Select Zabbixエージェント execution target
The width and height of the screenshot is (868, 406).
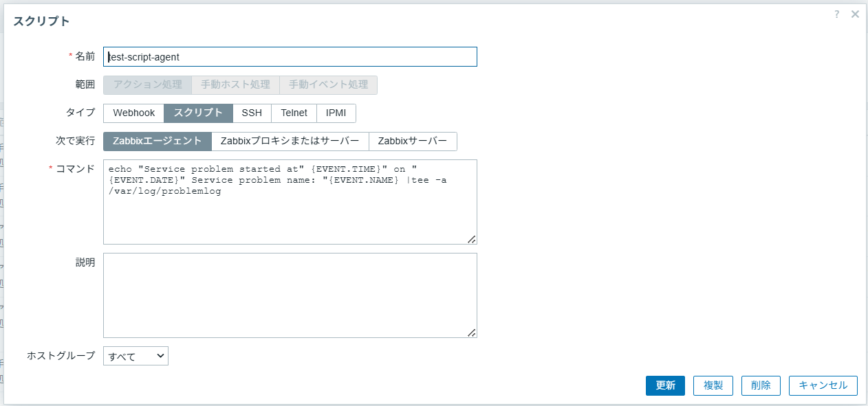(x=158, y=142)
